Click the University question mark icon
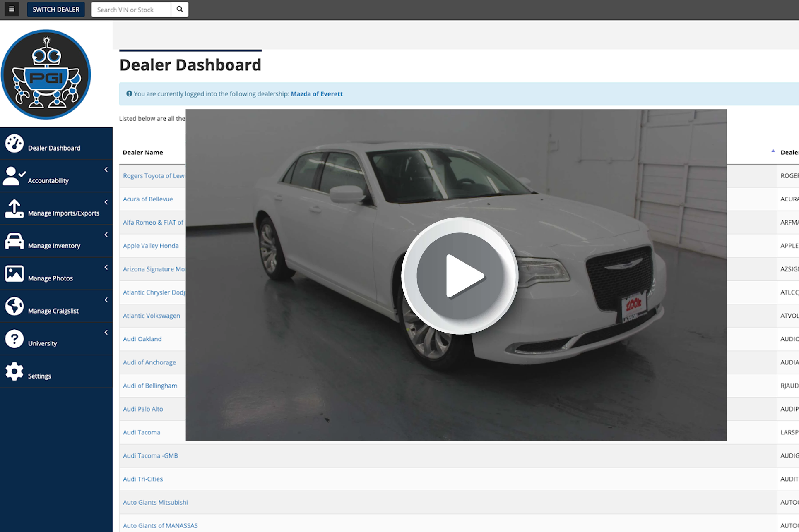Image resolution: width=799 pixels, height=532 pixels. coord(14,339)
